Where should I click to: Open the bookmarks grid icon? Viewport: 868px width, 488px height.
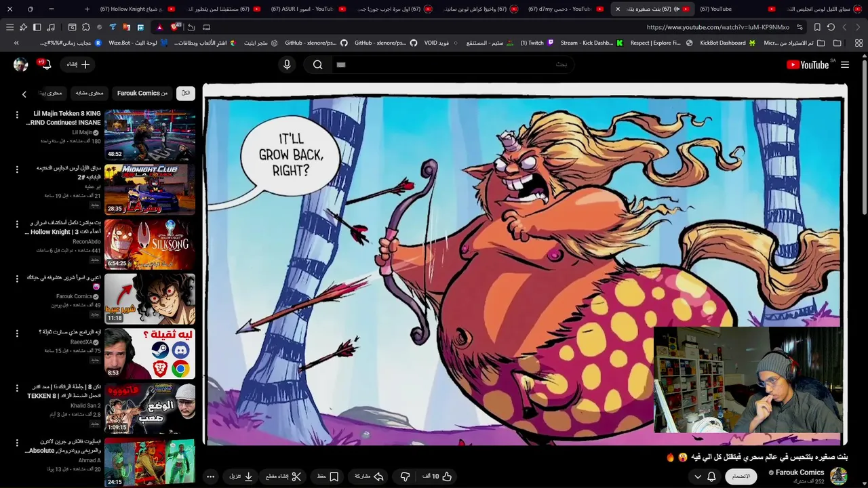[859, 43]
